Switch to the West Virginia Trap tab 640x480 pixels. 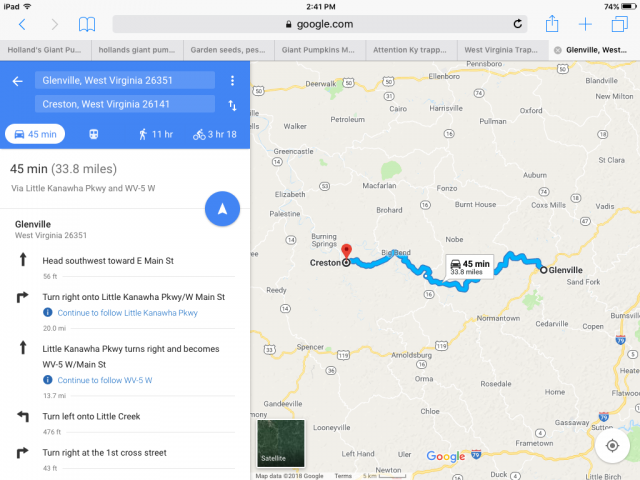coord(503,50)
